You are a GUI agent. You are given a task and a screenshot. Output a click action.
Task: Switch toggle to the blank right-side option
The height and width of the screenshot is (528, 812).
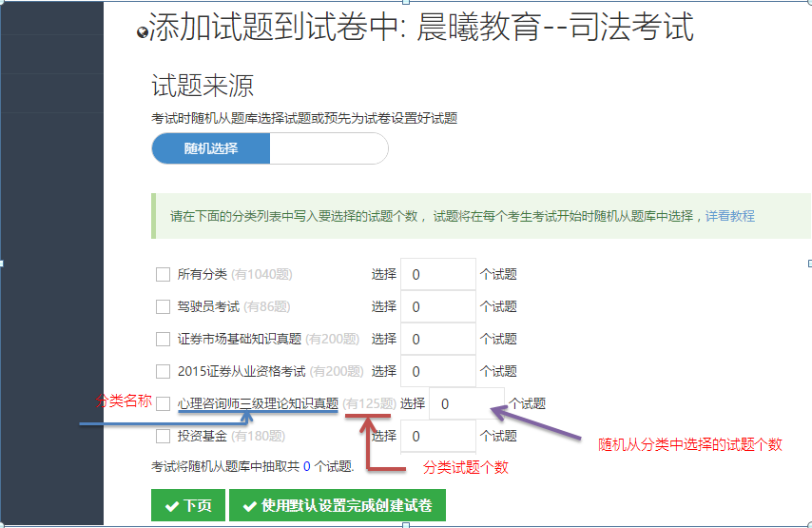pyautogui.click(x=328, y=148)
